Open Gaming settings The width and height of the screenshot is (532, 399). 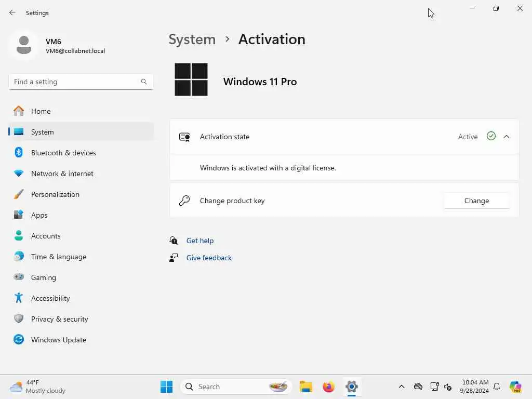click(81, 277)
